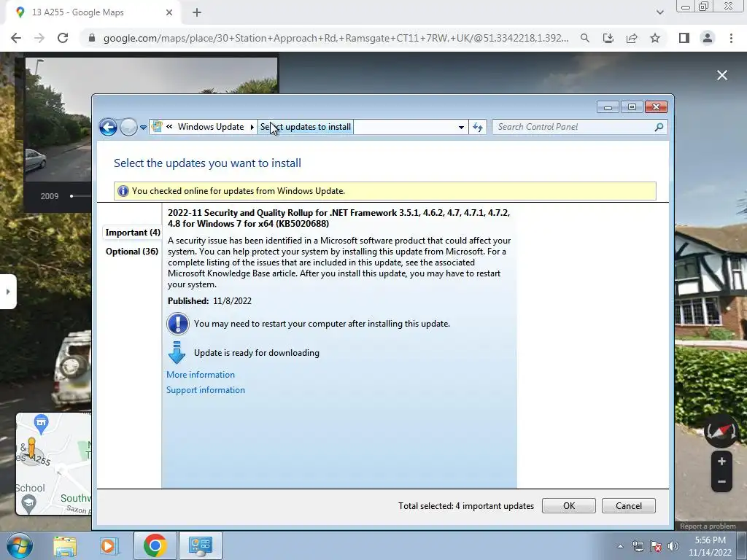Zoom out on Street View with minus
747x560 pixels.
coord(721,482)
